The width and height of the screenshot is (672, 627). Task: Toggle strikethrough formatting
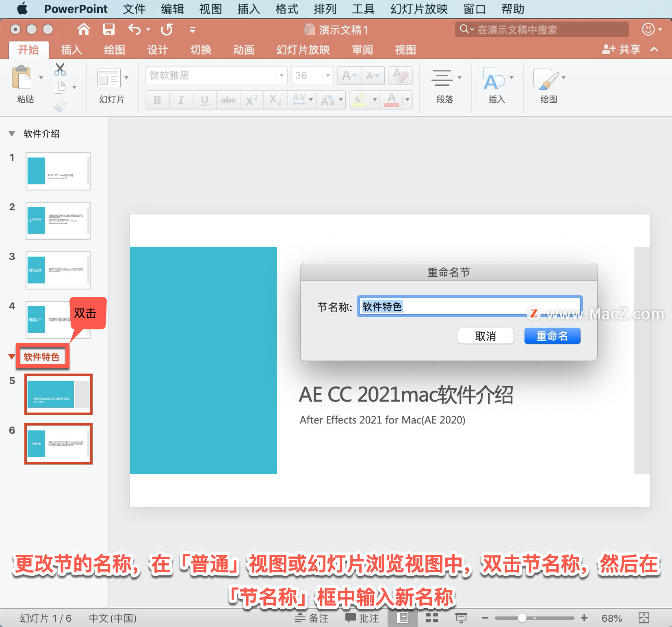coord(228,100)
